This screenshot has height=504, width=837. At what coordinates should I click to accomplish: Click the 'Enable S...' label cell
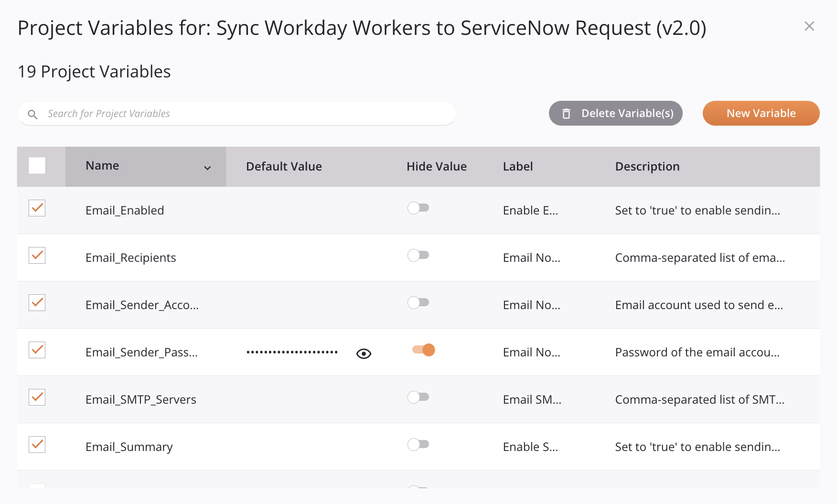(x=530, y=447)
